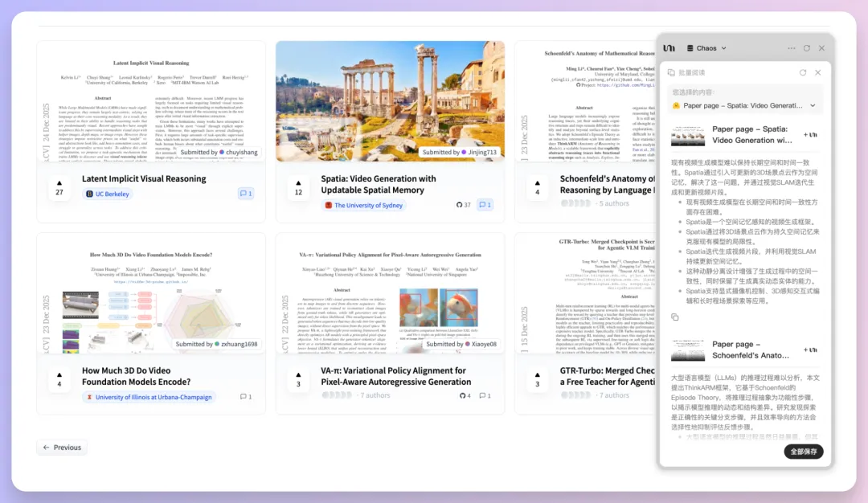Copy the Spatia summary text
Screen dimensions: 868x503
coord(675,317)
